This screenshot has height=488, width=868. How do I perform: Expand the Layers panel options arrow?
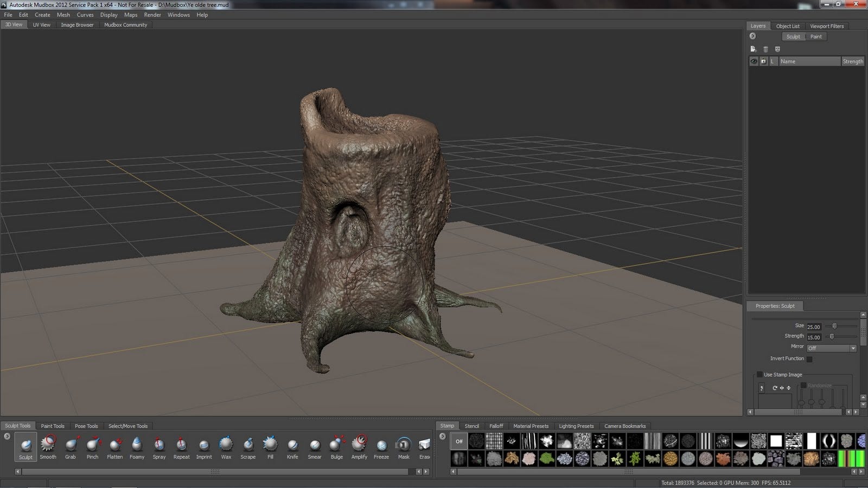(752, 36)
